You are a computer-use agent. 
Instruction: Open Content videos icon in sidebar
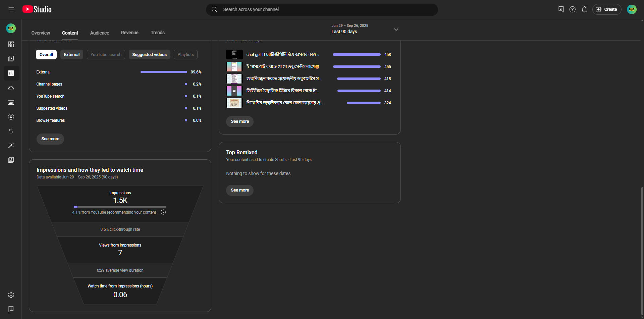[x=11, y=59]
